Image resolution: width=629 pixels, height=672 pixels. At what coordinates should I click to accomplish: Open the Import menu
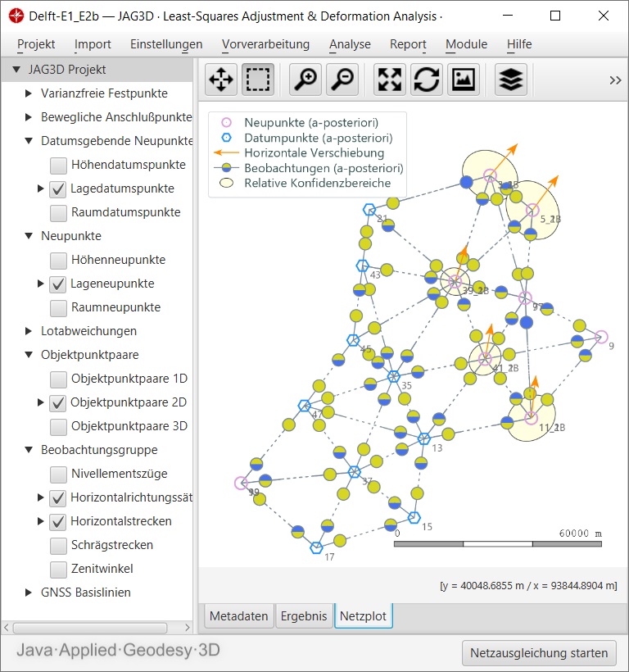click(93, 44)
